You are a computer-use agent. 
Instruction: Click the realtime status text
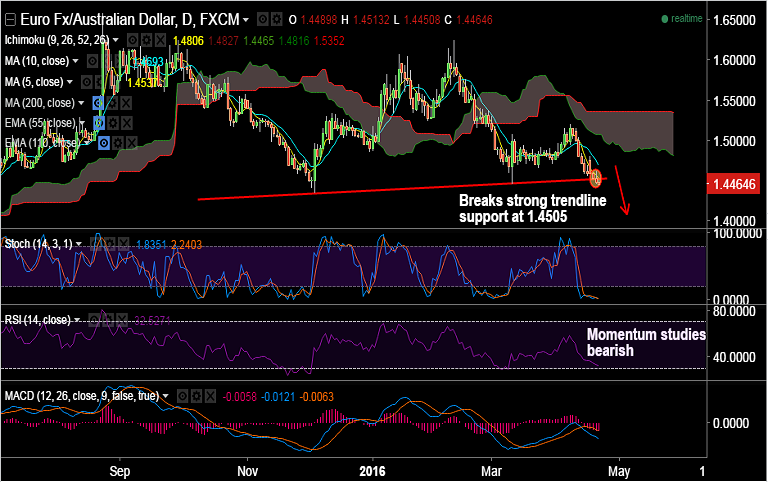[687, 19]
